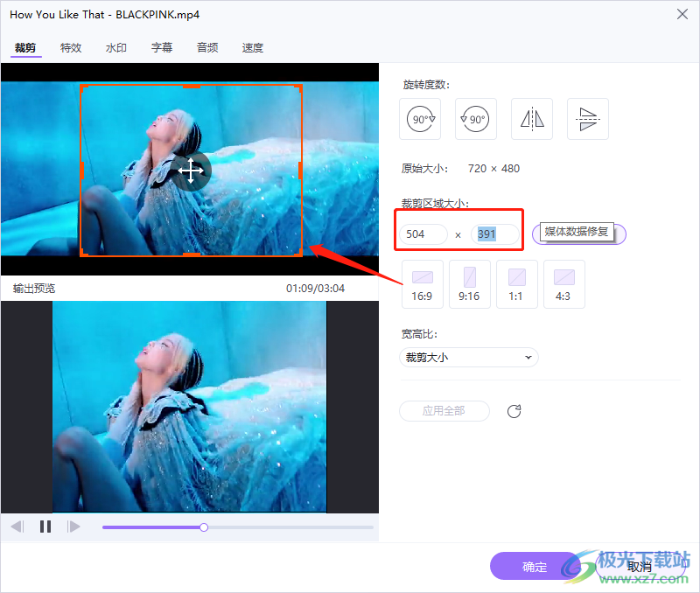Image resolution: width=700 pixels, height=593 pixels.
Task: Select the 16:9 aspect ratio preset
Action: pos(423,284)
